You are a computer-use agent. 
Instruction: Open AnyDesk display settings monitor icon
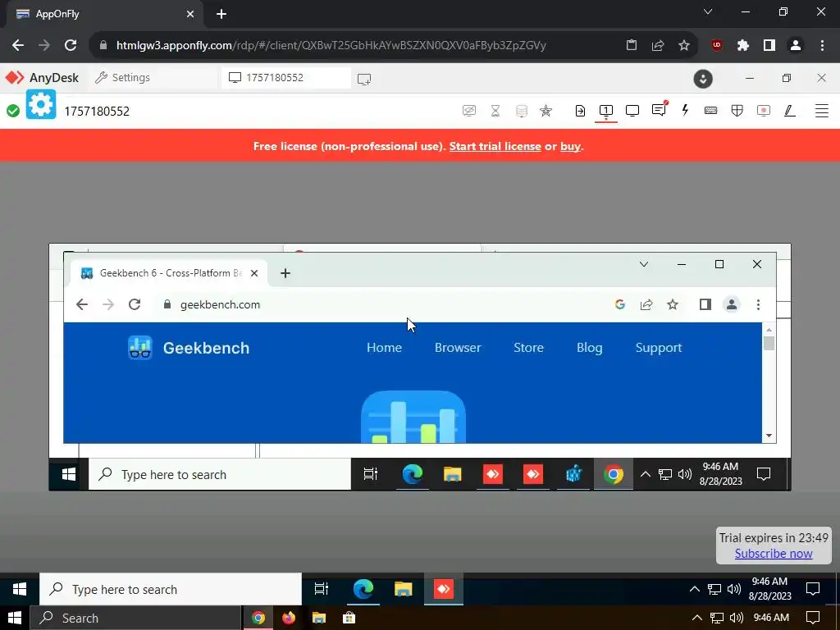632,111
